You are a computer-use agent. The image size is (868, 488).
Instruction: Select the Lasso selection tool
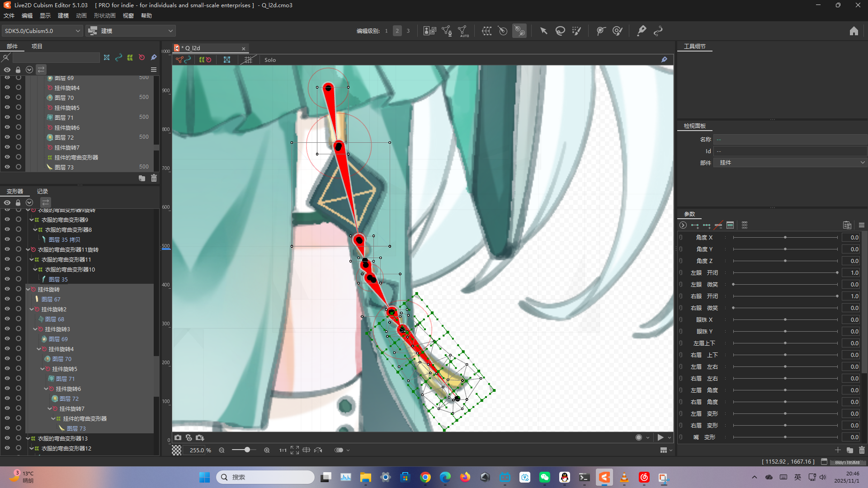tap(560, 31)
